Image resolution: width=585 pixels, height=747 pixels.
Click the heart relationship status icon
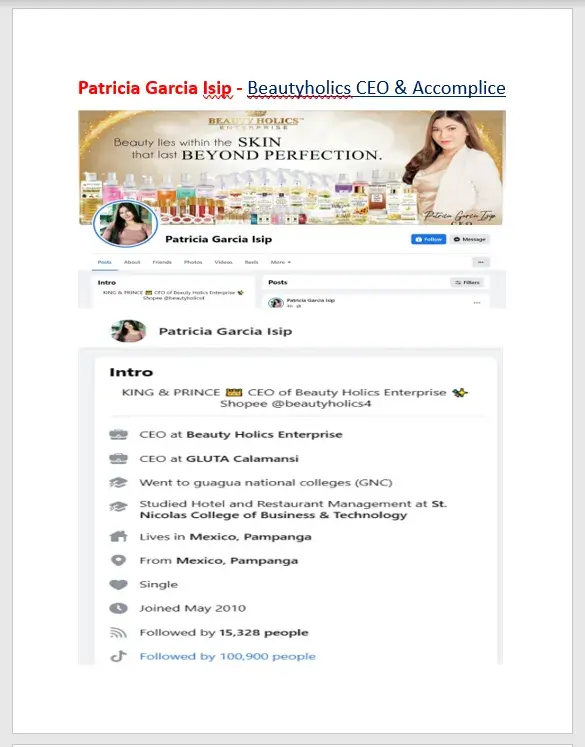point(118,585)
